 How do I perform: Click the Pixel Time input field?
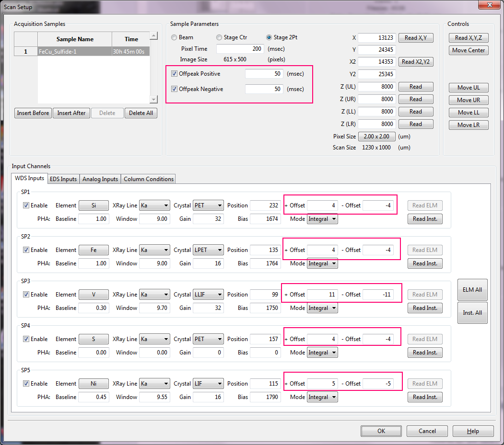pos(240,49)
